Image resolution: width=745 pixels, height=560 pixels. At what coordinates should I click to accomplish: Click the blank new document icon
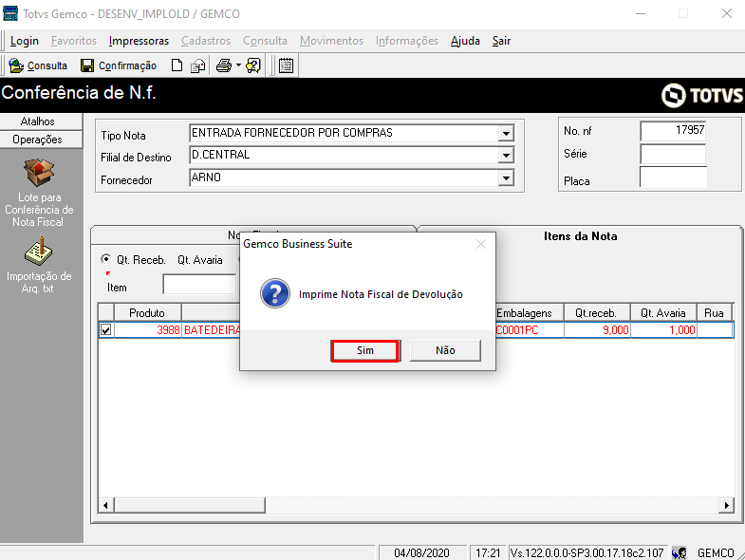177,65
